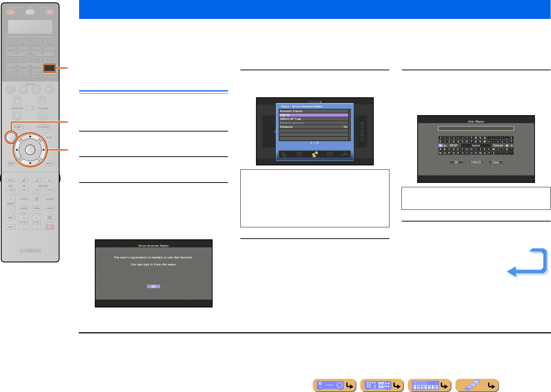Image resolution: width=551 pixels, height=392 pixels.
Task: Click the pause button on remote
Action: (36, 180)
